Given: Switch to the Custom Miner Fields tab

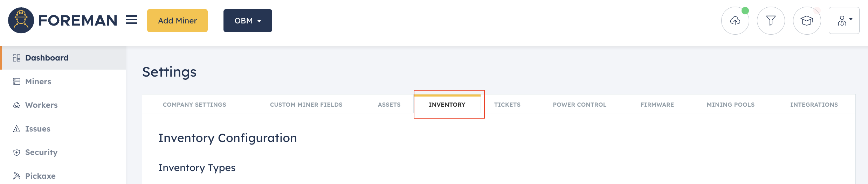Looking at the screenshot, I should coord(306,105).
